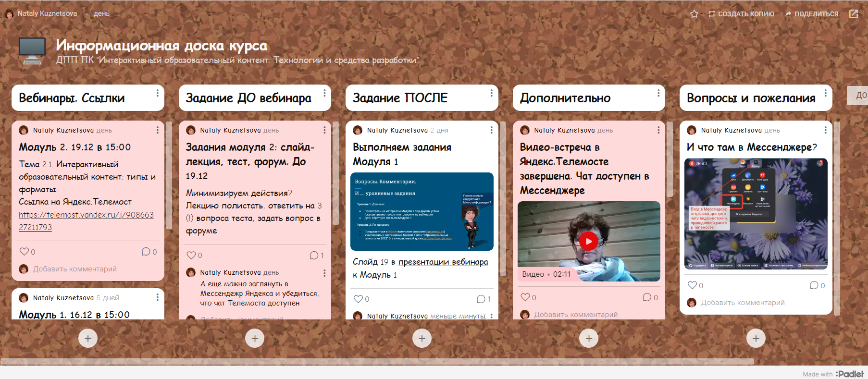Click author avatar on И что там в Мессенджере post

tap(692, 130)
